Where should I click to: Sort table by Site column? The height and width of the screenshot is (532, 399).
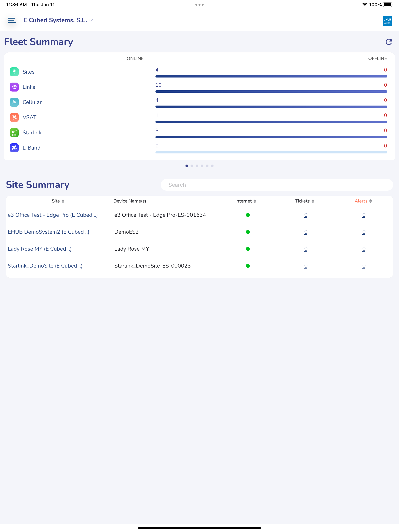click(58, 201)
